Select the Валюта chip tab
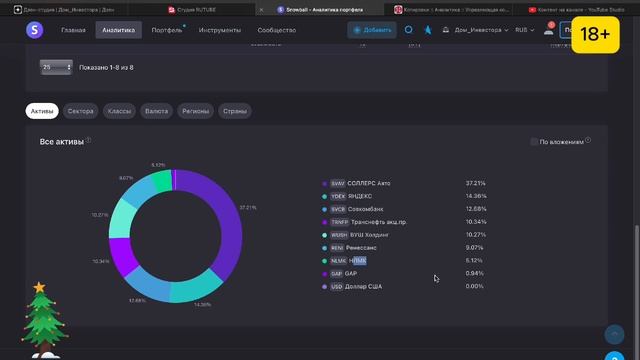640x360 pixels. tap(156, 111)
